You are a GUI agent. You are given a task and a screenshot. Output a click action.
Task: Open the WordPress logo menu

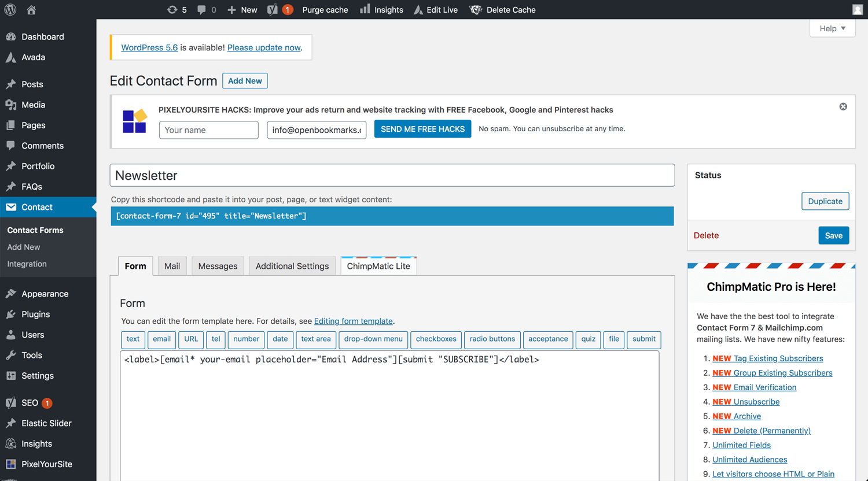click(10, 9)
